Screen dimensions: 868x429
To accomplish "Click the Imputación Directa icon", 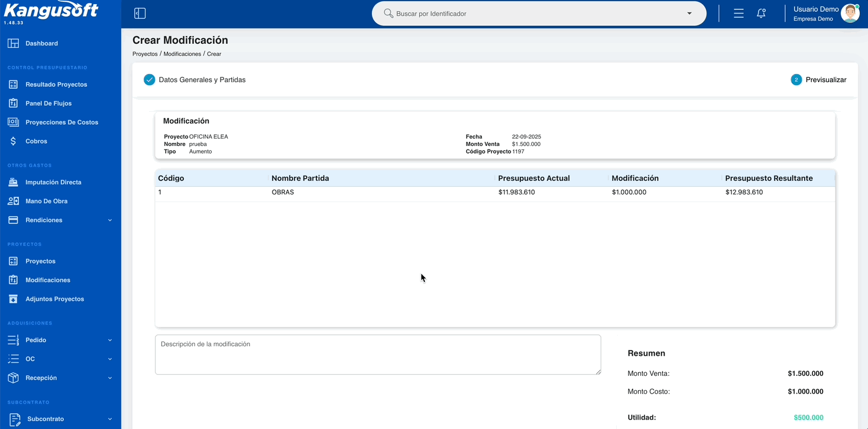I will [x=13, y=182].
